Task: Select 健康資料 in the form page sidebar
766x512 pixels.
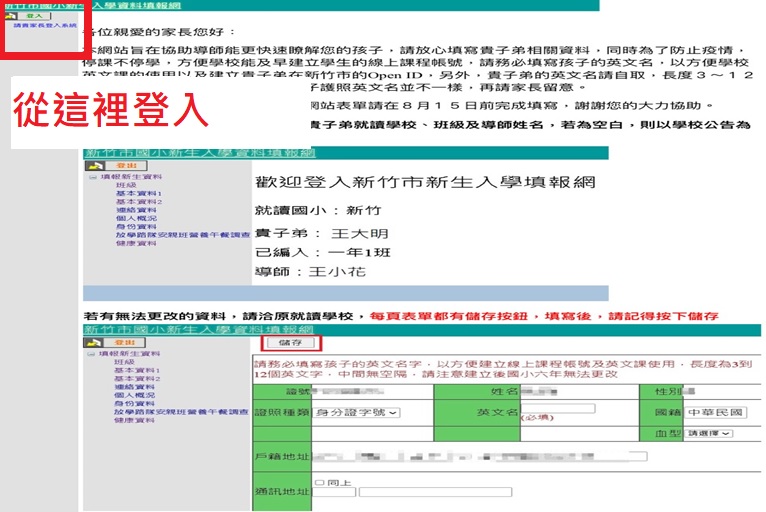Action: tap(134, 420)
